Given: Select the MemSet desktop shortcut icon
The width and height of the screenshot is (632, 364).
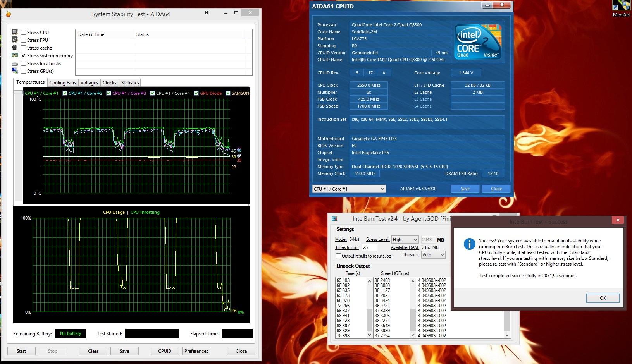Looking at the screenshot, I should pyautogui.click(x=621, y=8).
